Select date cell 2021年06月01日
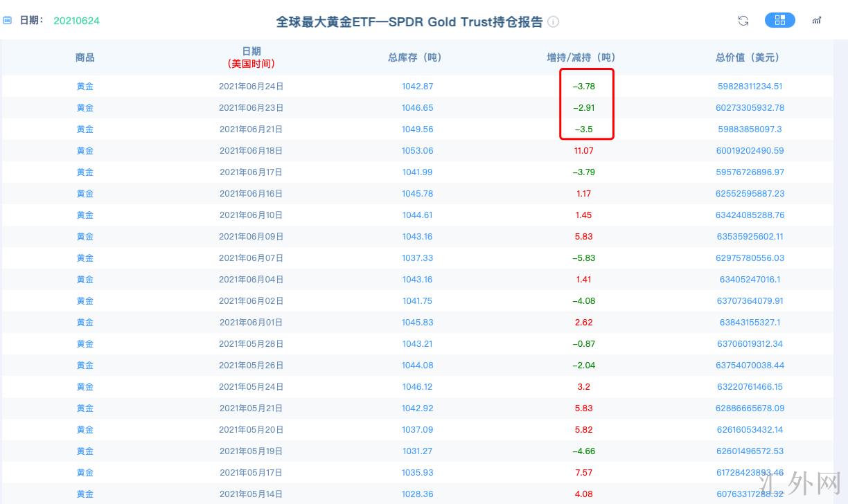The image size is (848, 504). coord(251,323)
